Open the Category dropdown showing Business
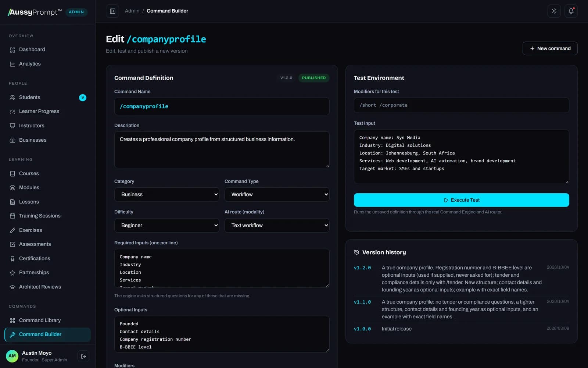The width and height of the screenshot is (588, 368). tap(167, 194)
